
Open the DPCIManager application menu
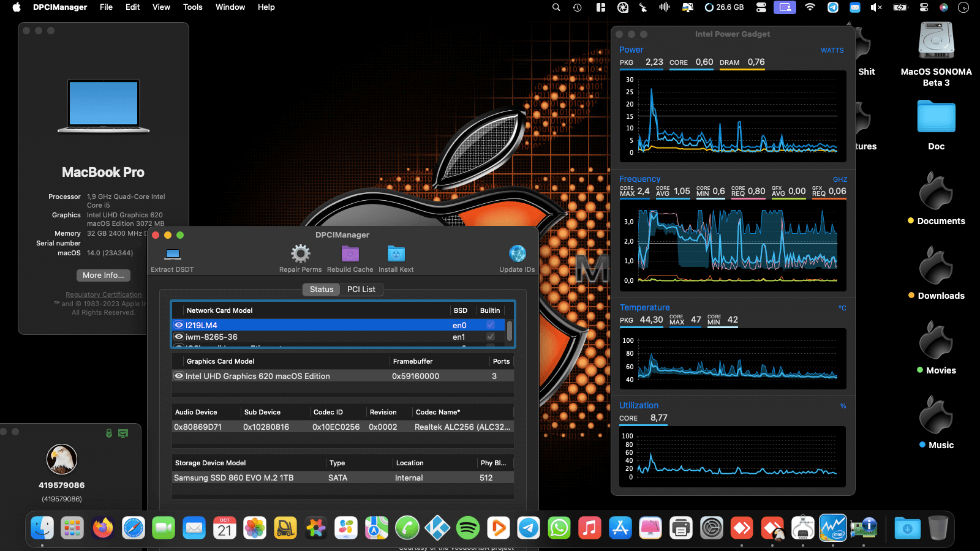[60, 7]
